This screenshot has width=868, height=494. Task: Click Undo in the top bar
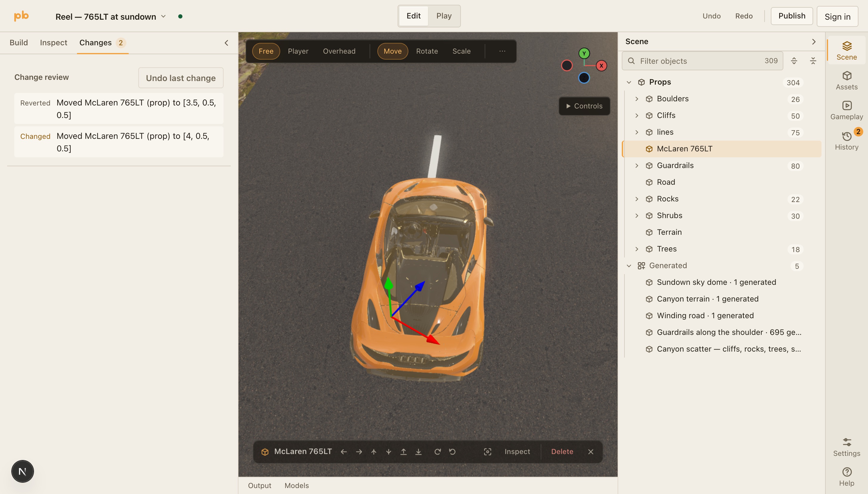[x=711, y=16]
